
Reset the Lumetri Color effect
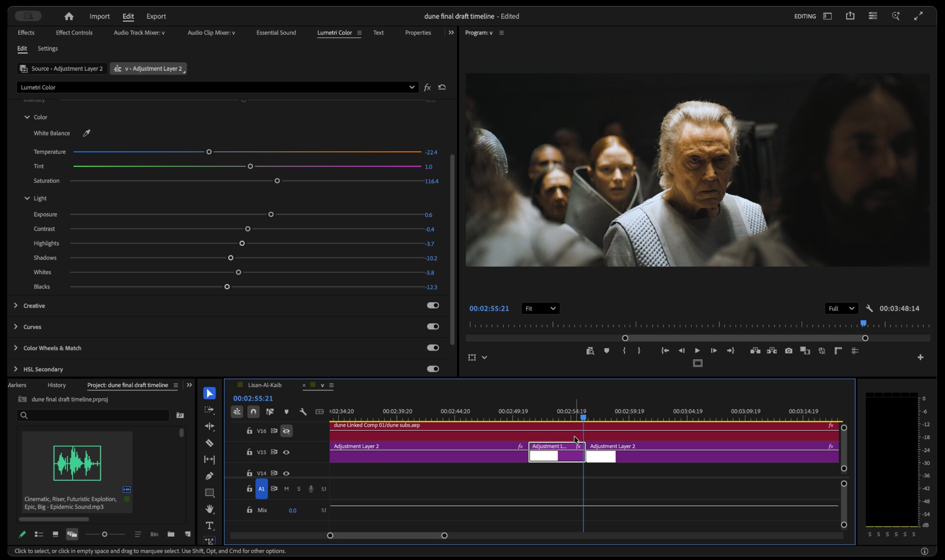pos(442,87)
